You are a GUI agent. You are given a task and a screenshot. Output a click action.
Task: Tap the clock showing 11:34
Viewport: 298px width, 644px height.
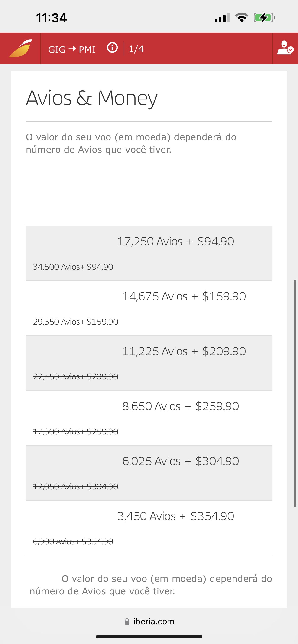pyautogui.click(x=51, y=18)
